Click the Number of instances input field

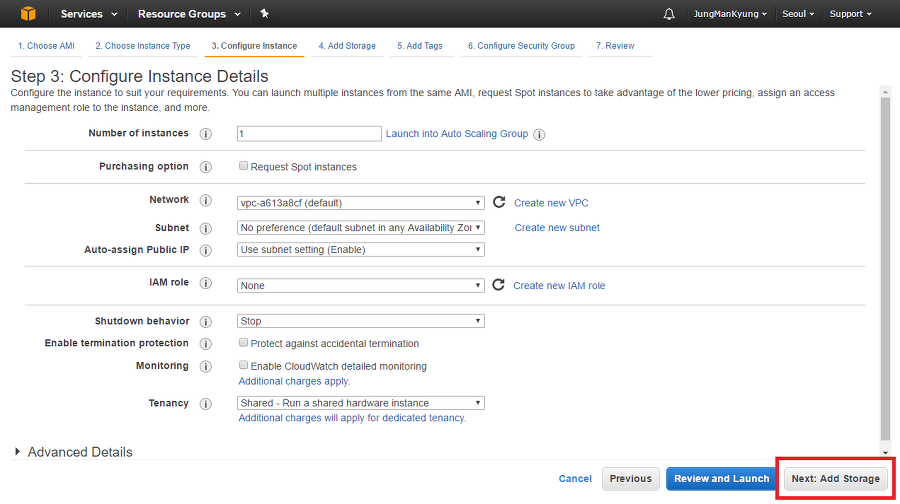309,133
